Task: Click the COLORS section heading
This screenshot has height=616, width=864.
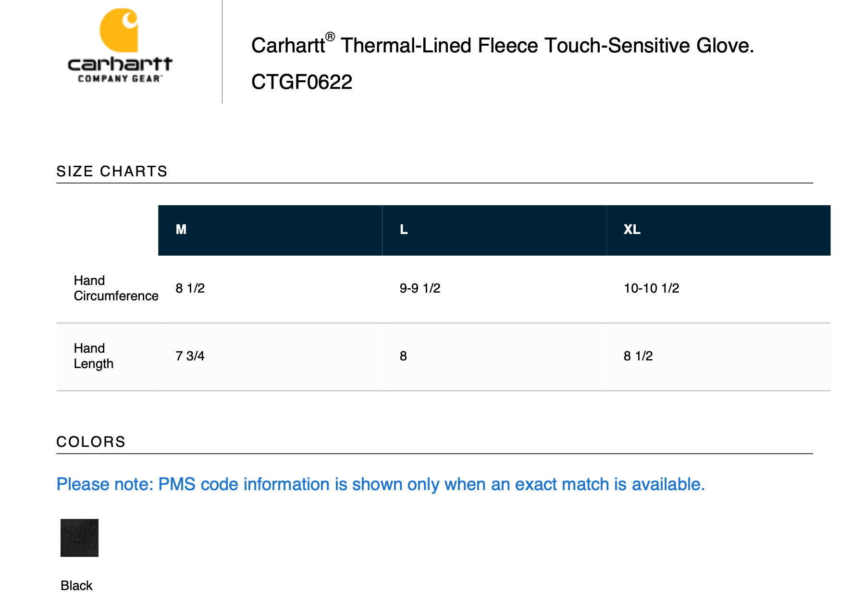Action: tap(91, 442)
